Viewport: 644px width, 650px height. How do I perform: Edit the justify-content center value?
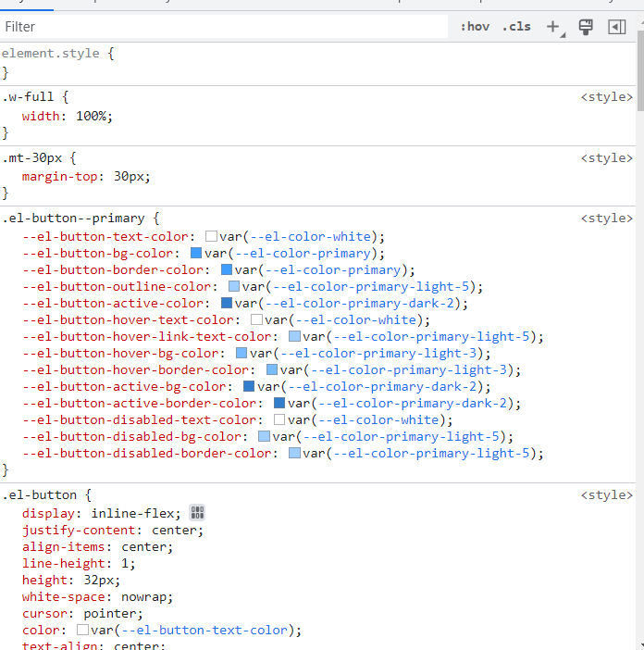[x=174, y=531]
